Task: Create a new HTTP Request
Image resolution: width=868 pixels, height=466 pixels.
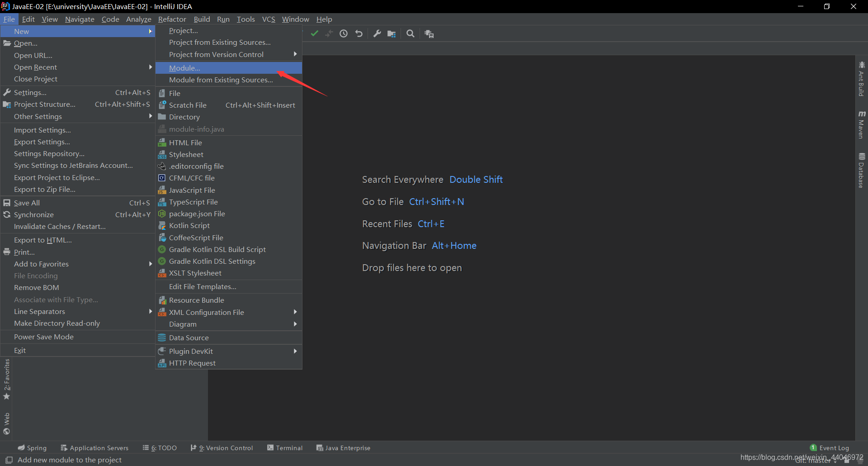Action: point(229,363)
